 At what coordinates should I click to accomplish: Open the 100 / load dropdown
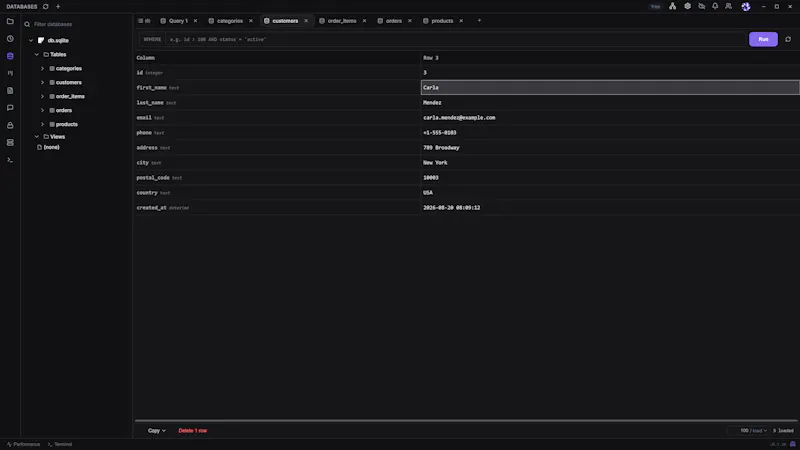[x=753, y=431]
